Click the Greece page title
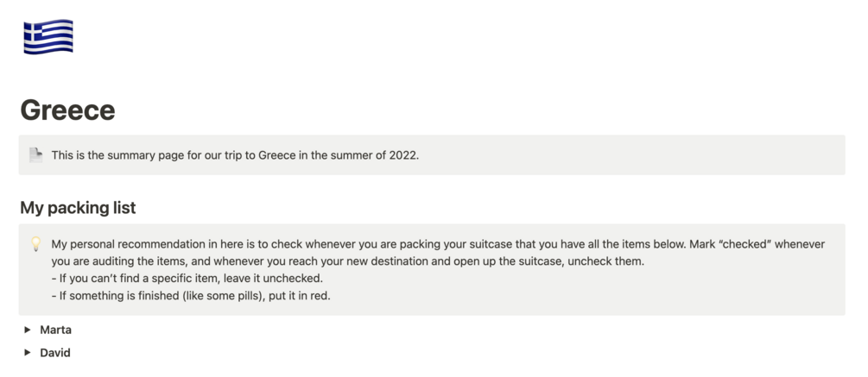Image resolution: width=868 pixels, height=377 pixels. point(67,110)
